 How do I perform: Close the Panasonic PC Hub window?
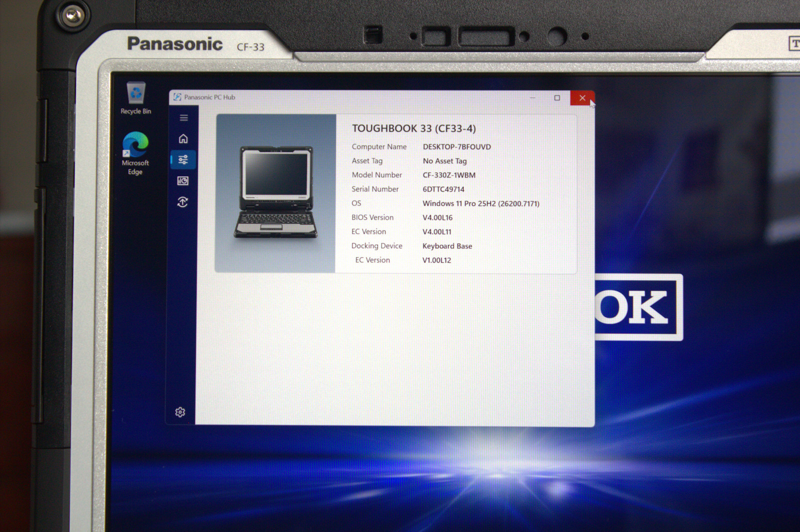[582, 98]
